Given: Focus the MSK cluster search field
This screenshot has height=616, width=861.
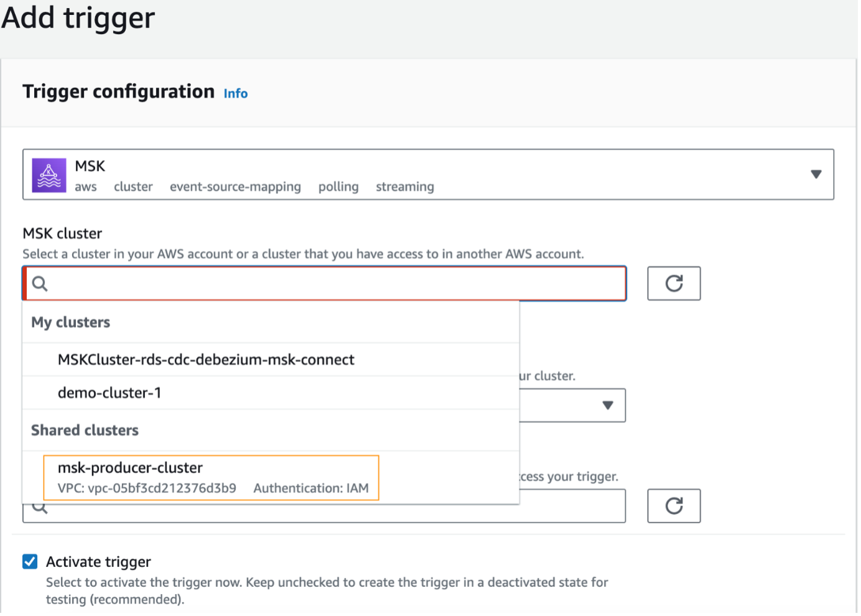Looking at the screenshot, I should click(x=324, y=284).
